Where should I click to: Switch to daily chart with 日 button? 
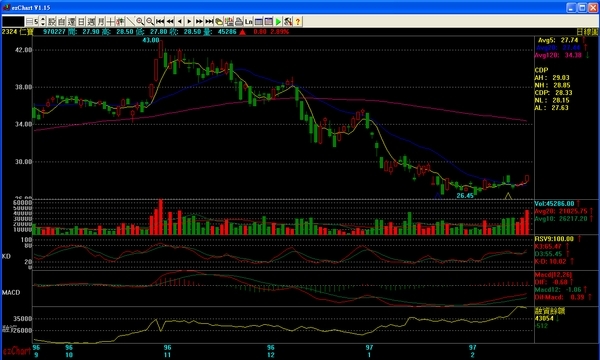coord(81,21)
